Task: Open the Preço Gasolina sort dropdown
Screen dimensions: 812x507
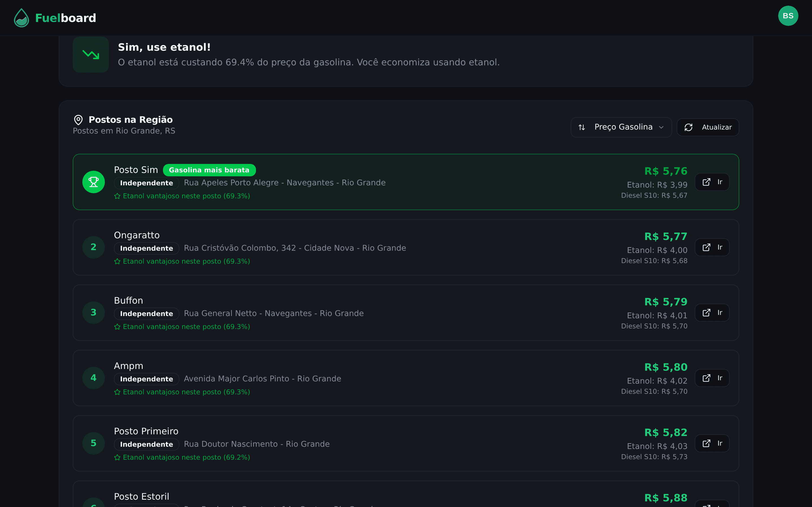Action: [621, 127]
